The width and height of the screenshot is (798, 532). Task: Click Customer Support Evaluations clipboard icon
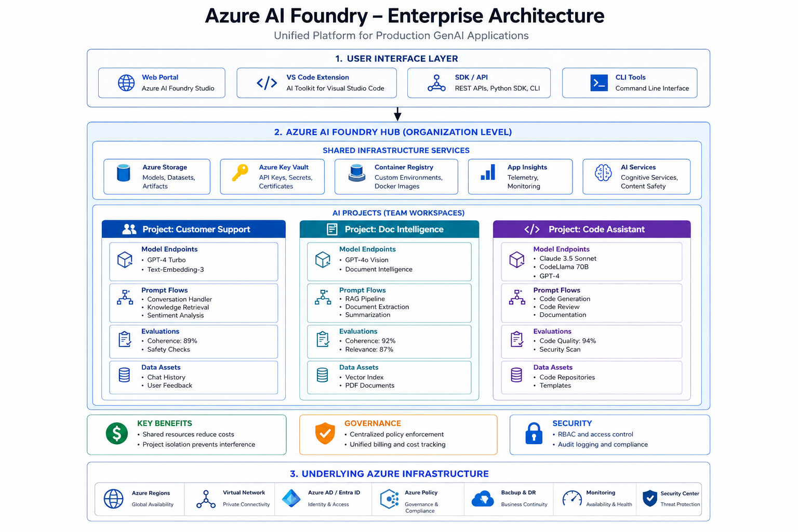pyautogui.click(x=125, y=339)
